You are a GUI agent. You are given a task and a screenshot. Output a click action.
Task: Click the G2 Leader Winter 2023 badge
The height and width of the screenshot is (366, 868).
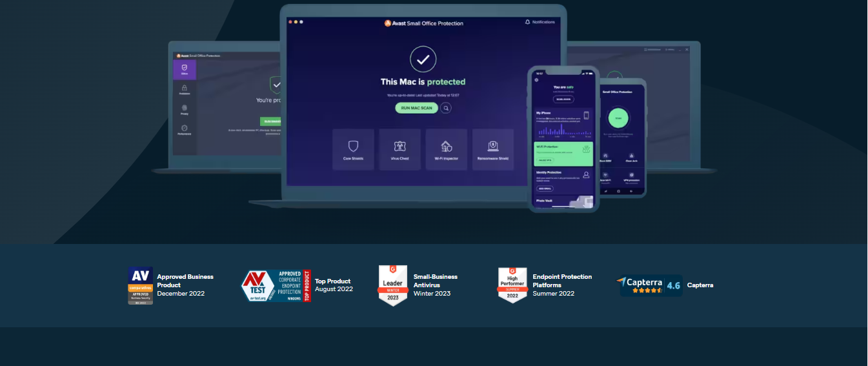(x=393, y=285)
